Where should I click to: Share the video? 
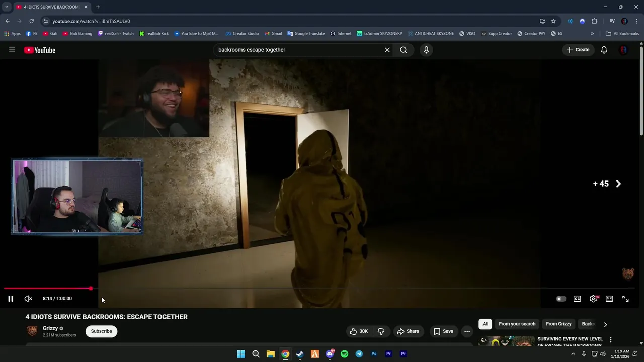[408, 331]
